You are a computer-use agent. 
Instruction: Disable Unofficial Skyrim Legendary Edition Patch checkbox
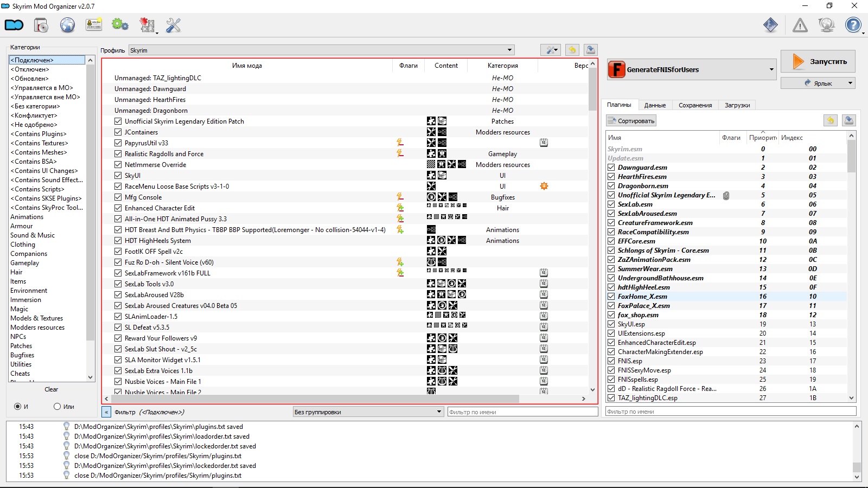(118, 121)
